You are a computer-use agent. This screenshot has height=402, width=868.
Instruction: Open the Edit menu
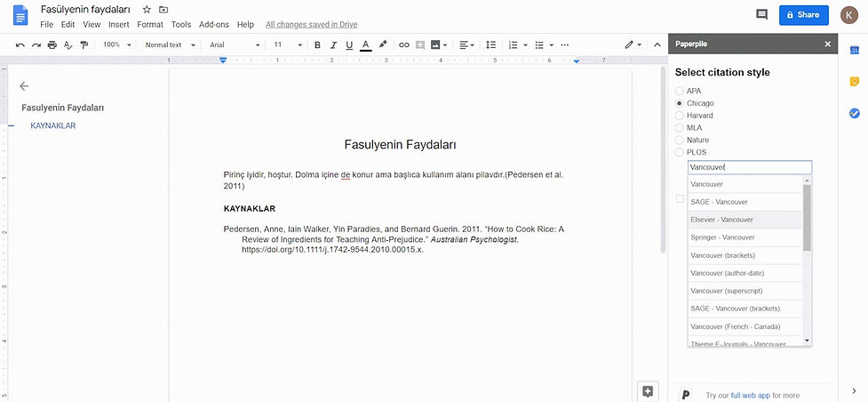click(68, 24)
